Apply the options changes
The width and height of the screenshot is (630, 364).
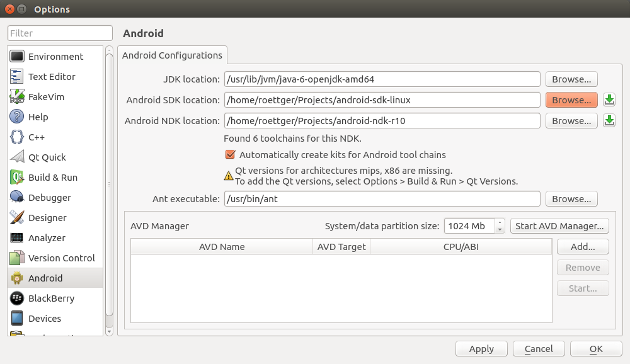481,349
